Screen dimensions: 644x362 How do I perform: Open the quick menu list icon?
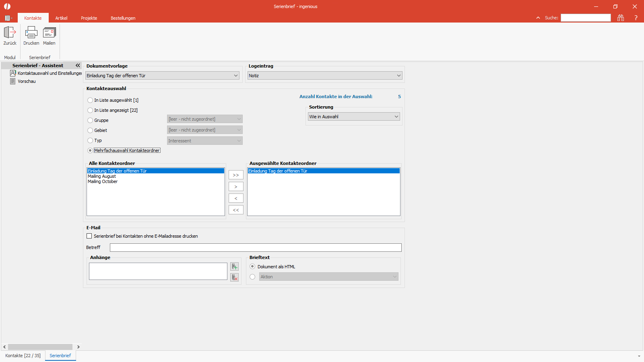pos(8,18)
